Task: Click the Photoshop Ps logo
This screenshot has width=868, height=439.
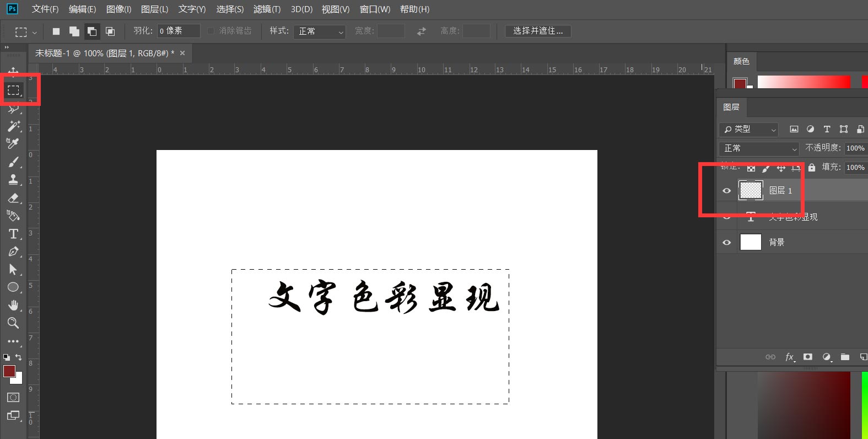Action: (x=12, y=9)
